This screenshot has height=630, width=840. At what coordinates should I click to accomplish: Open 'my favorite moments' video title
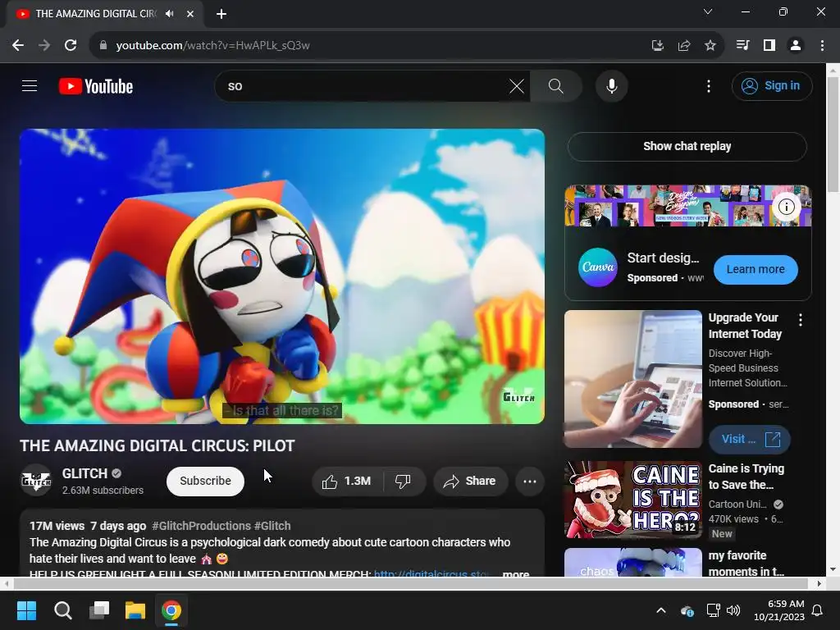[x=746, y=564]
